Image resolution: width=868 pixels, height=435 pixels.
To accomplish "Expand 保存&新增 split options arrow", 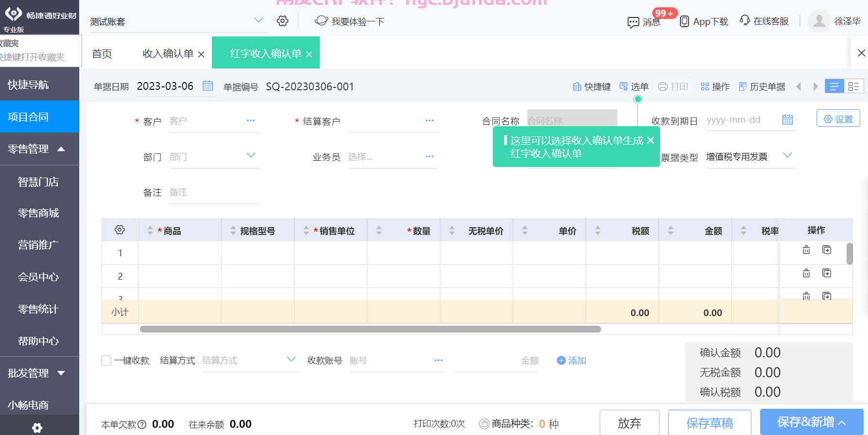I will click(843, 423).
